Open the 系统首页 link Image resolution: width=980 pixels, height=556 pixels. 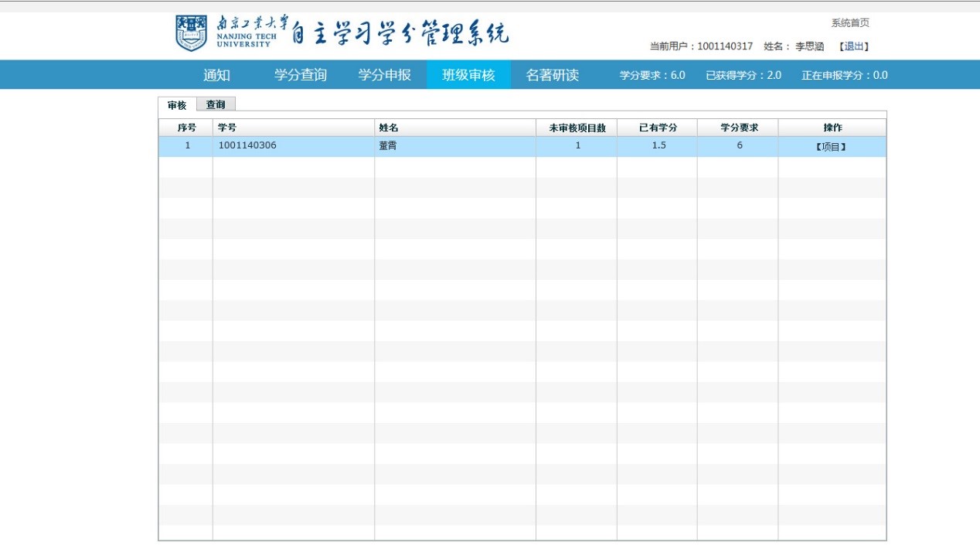click(850, 23)
